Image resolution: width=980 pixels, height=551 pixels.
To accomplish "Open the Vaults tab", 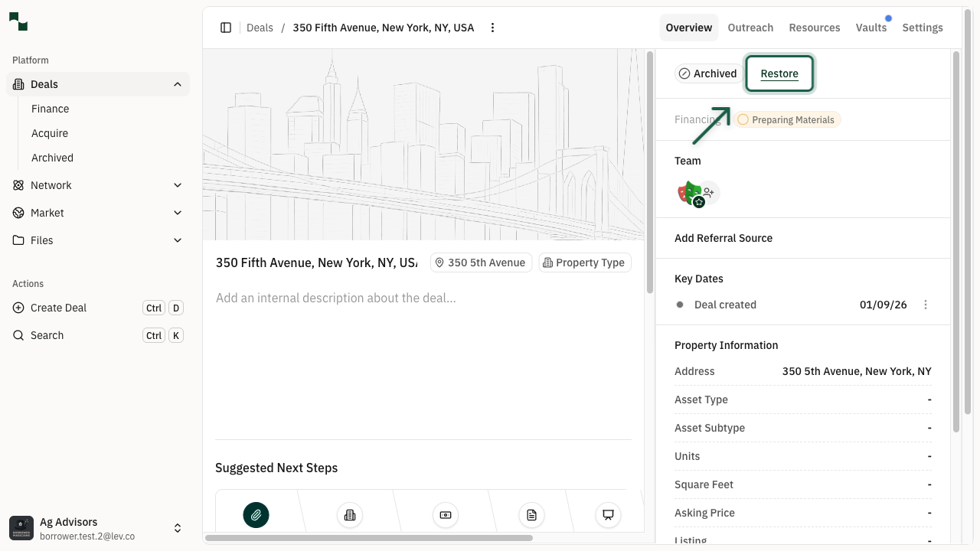I will pyautogui.click(x=871, y=28).
